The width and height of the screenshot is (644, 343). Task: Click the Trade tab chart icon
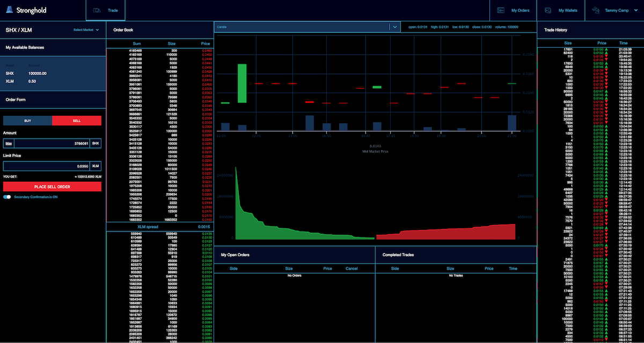pyautogui.click(x=97, y=10)
